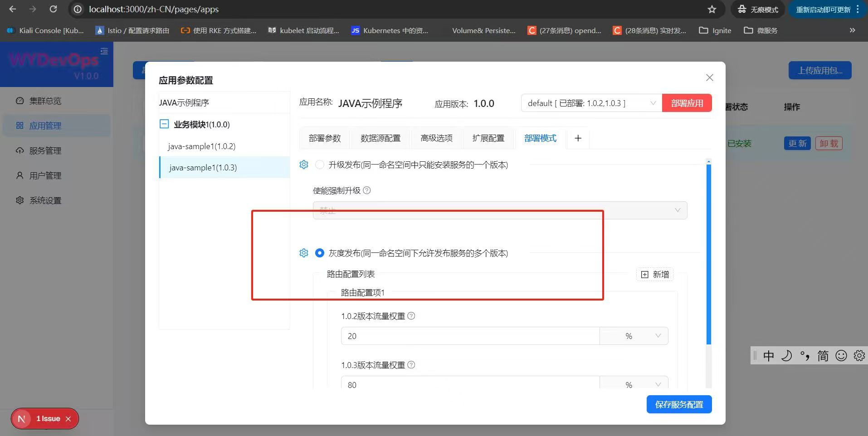Select java-sample1(1.0.3) tree item
This screenshot has height=436, width=868.
224,167
